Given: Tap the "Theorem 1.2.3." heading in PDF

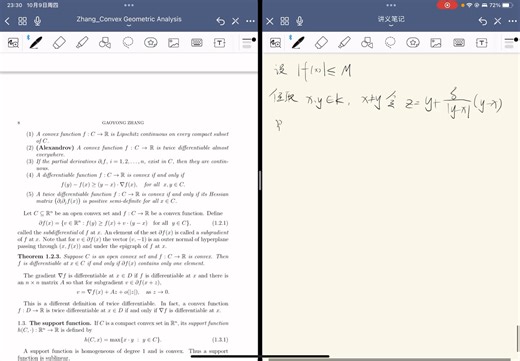Looking at the screenshot, I should pos(40,256).
